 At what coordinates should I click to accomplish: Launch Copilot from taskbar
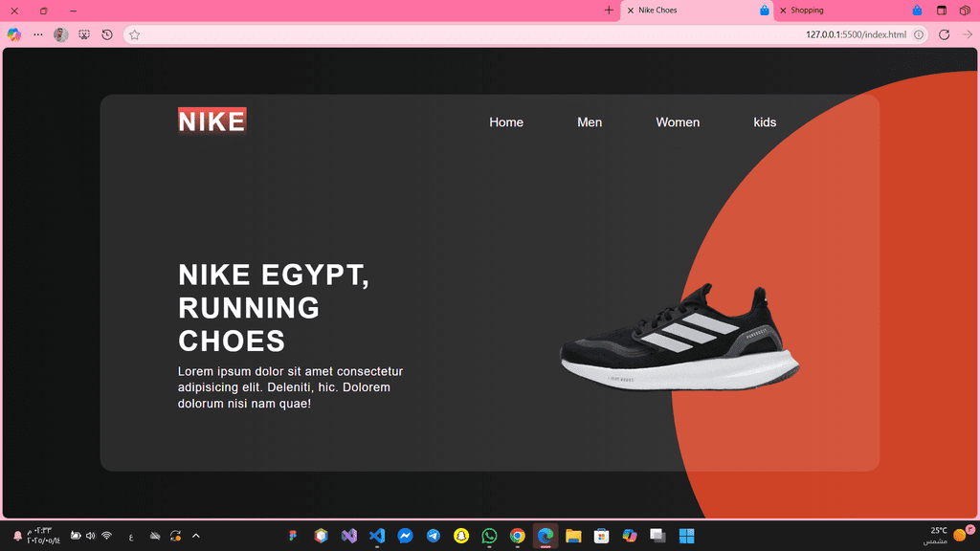(630, 536)
